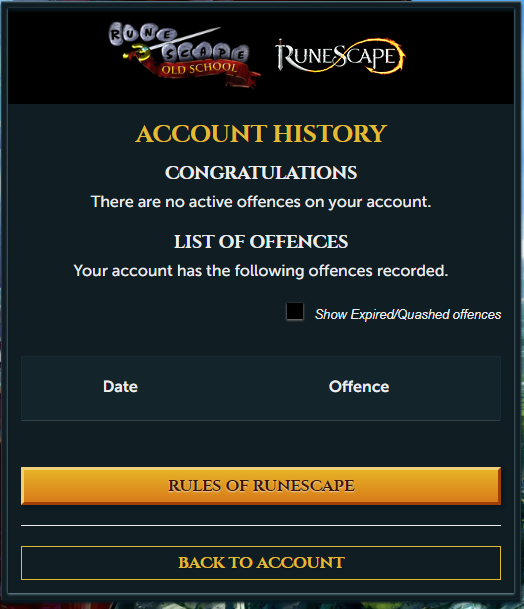Click the large R of RuneScape logo

286,55
